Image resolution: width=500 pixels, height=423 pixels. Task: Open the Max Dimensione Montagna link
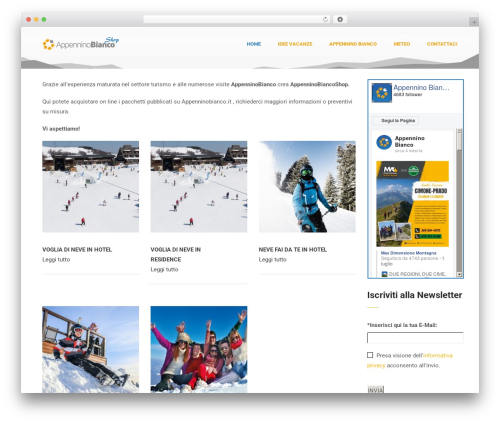[x=408, y=253]
